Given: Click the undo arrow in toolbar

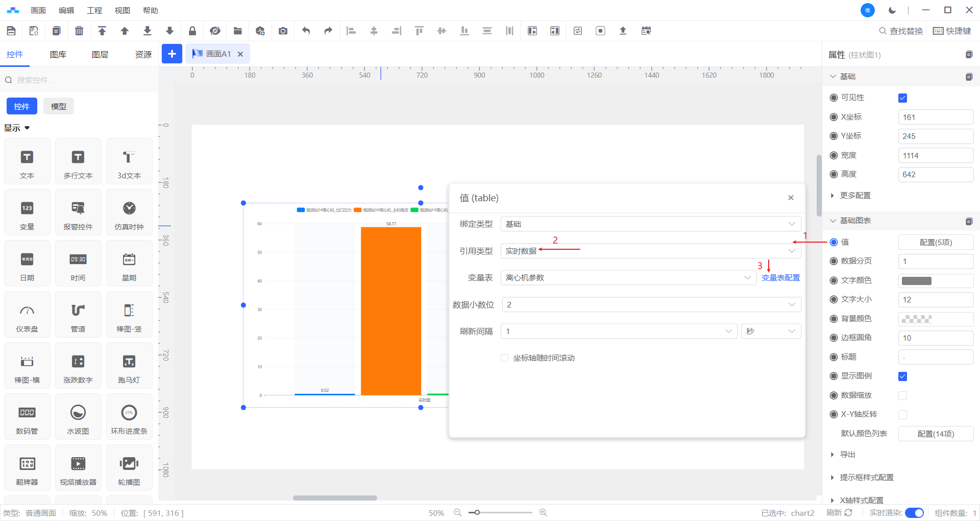Looking at the screenshot, I should 306,31.
